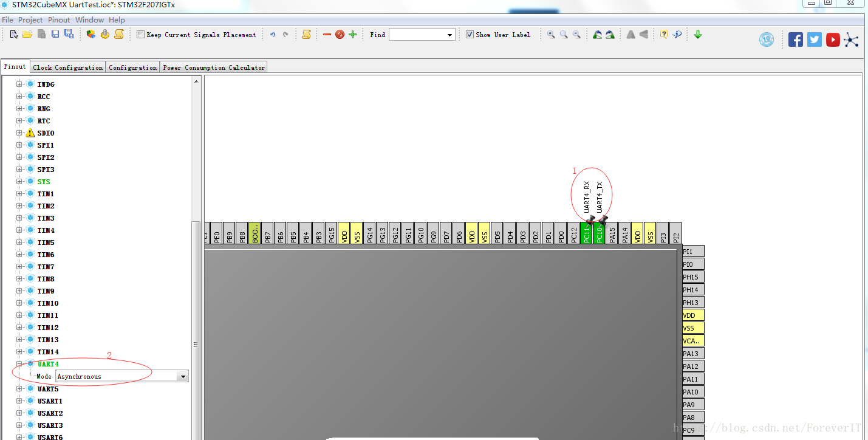Image resolution: width=868 pixels, height=440 pixels.
Task: Redo the last pinout action
Action: coord(285,35)
